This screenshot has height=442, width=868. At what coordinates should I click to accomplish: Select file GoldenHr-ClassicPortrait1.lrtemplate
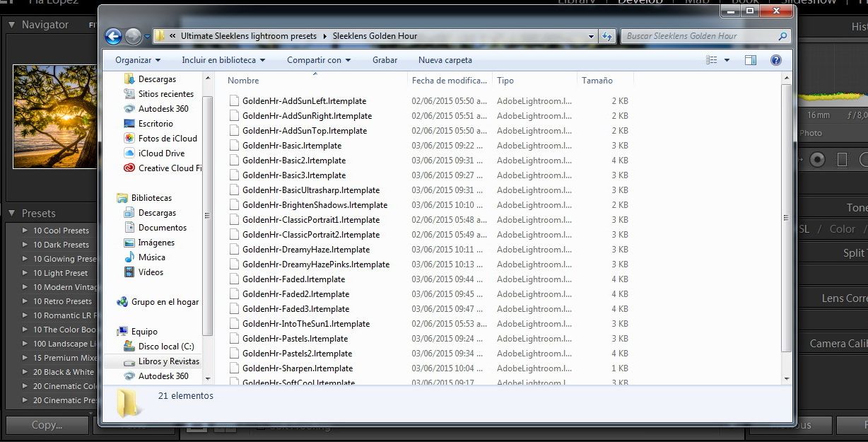[311, 220]
